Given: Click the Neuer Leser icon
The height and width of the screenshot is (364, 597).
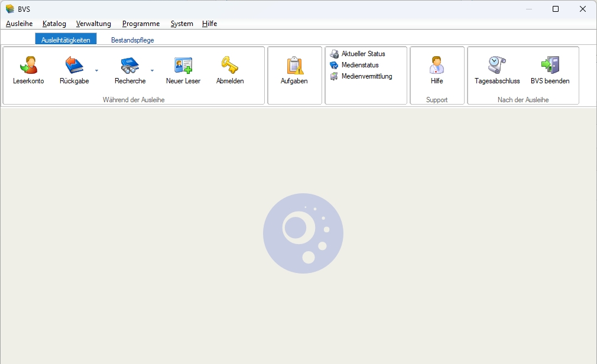Looking at the screenshot, I should (x=183, y=65).
